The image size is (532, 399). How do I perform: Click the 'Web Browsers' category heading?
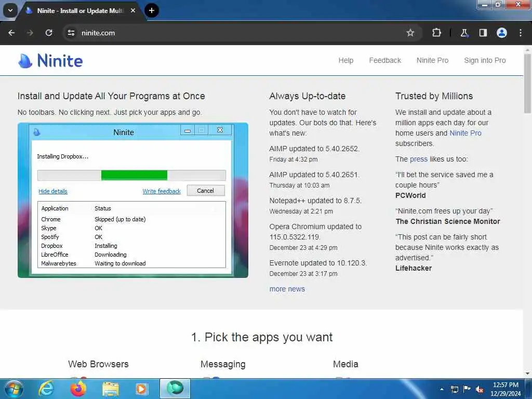coord(98,364)
